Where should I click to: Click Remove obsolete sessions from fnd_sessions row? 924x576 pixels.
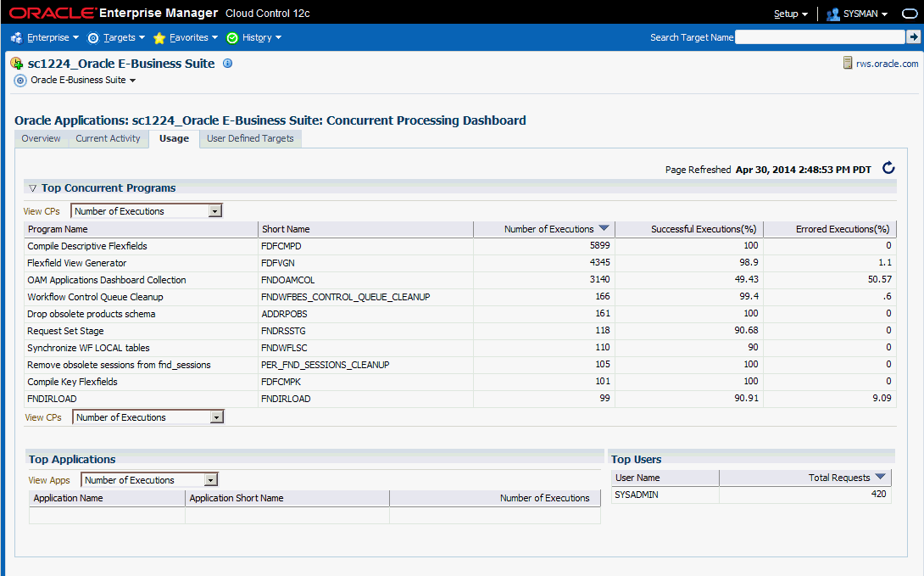click(x=460, y=365)
